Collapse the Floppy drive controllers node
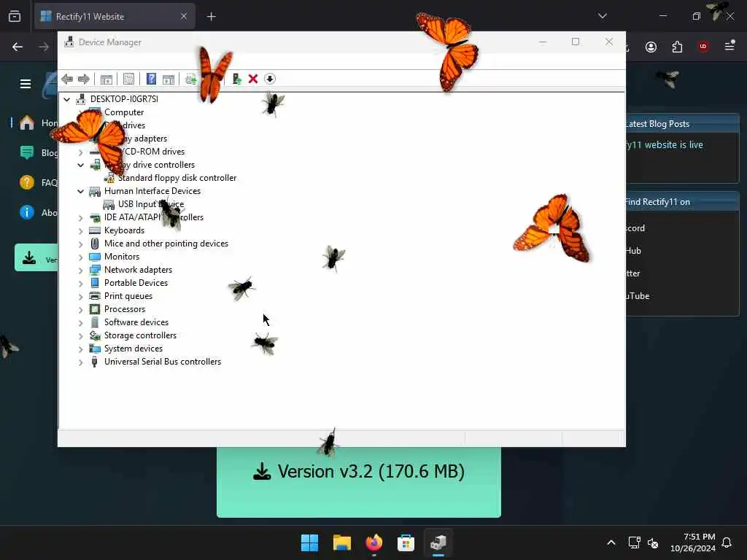The image size is (747, 560). [80, 165]
